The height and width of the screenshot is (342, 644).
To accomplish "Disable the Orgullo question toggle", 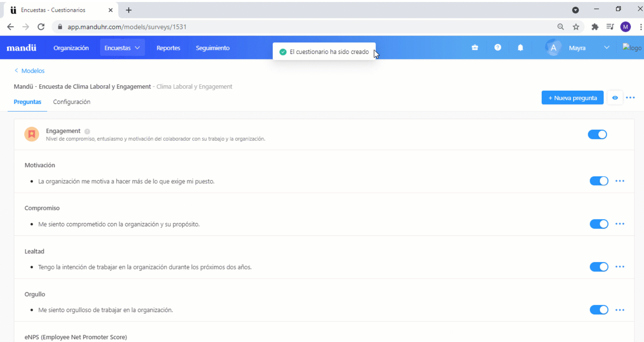I will 599,310.
